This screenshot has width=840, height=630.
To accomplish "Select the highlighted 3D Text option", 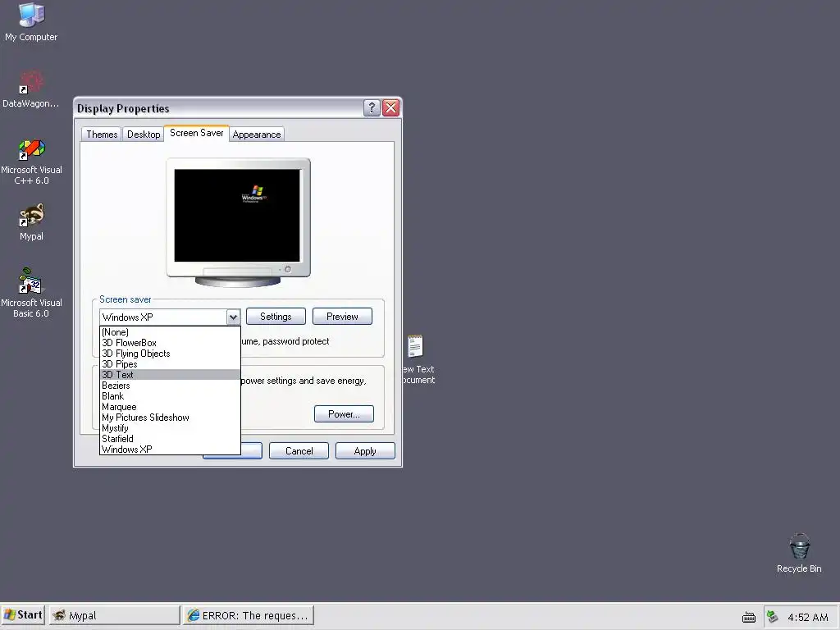I will pyautogui.click(x=170, y=375).
